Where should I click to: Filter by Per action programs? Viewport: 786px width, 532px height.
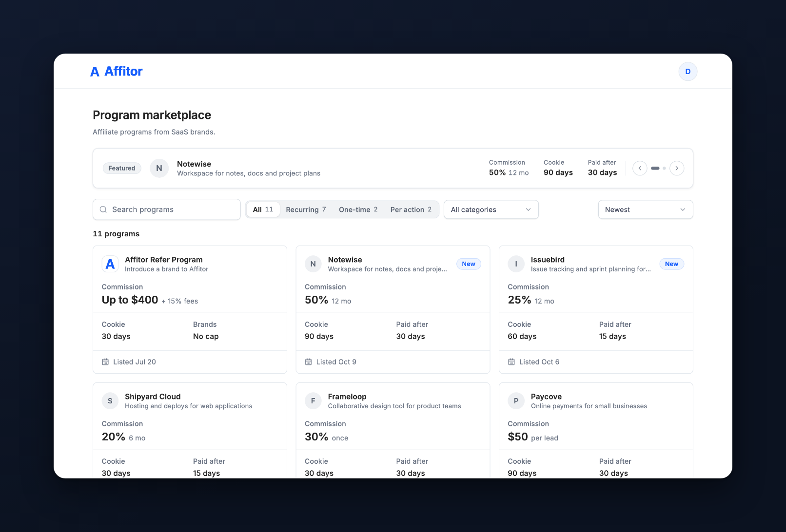(x=411, y=209)
